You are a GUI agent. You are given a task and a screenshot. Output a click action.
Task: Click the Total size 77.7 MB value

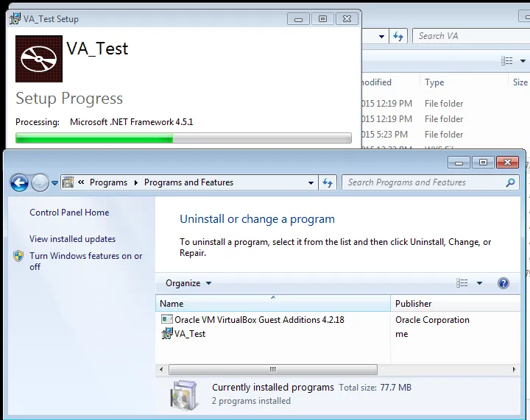pyautogui.click(x=395, y=388)
